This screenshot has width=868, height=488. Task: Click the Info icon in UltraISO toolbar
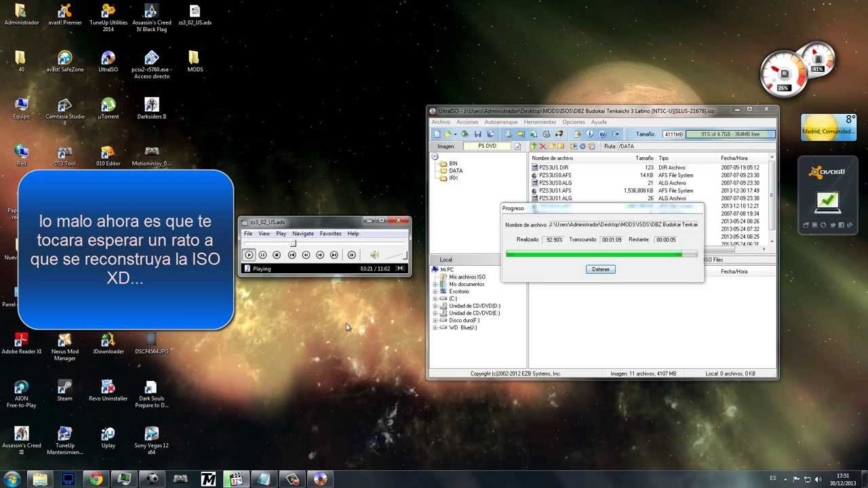590,134
